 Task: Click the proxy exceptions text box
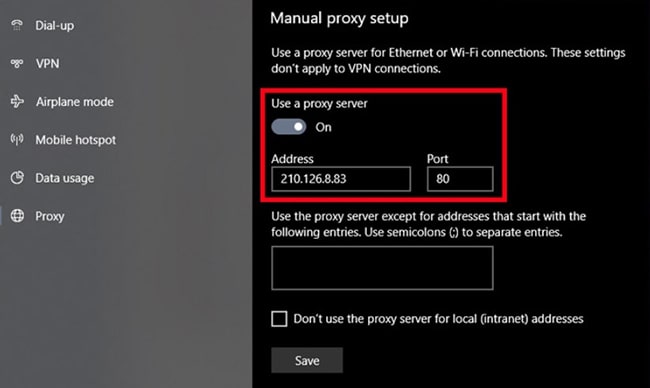pyautogui.click(x=382, y=268)
